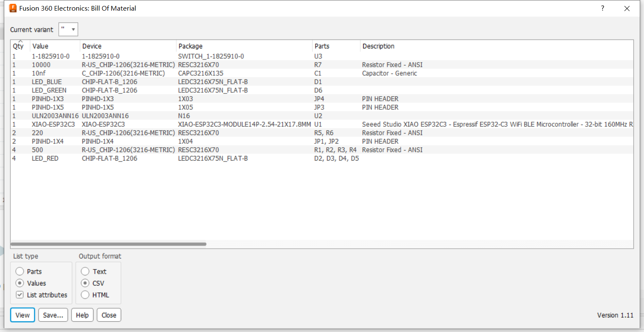644x332 pixels.
Task: Select the 1-1825910-0 value cell
Action: coord(51,56)
